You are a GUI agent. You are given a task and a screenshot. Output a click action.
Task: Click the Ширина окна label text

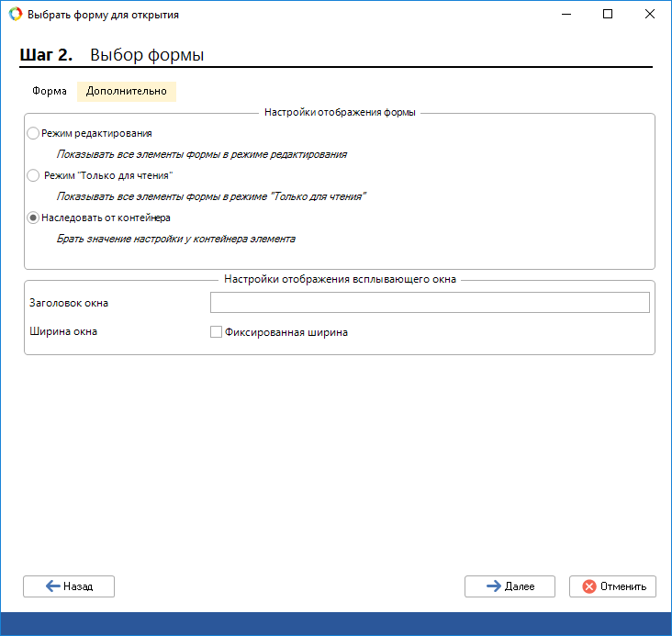pyautogui.click(x=63, y=331)
